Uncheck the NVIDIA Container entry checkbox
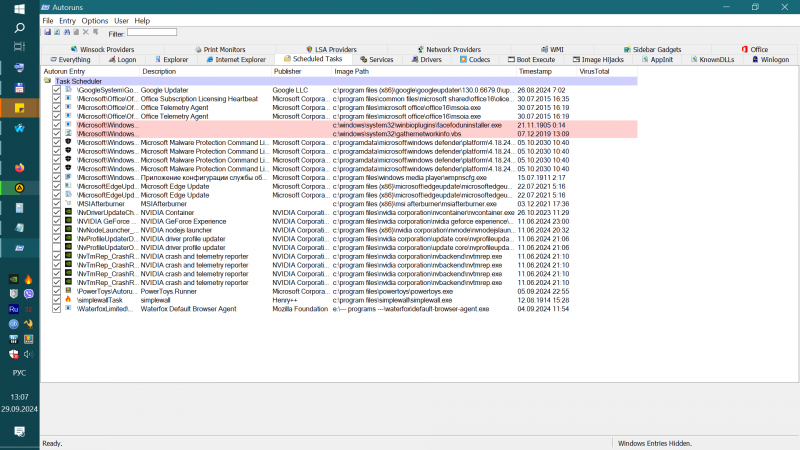The width and height of the screenshot is (800, 450). click(57, 212)
